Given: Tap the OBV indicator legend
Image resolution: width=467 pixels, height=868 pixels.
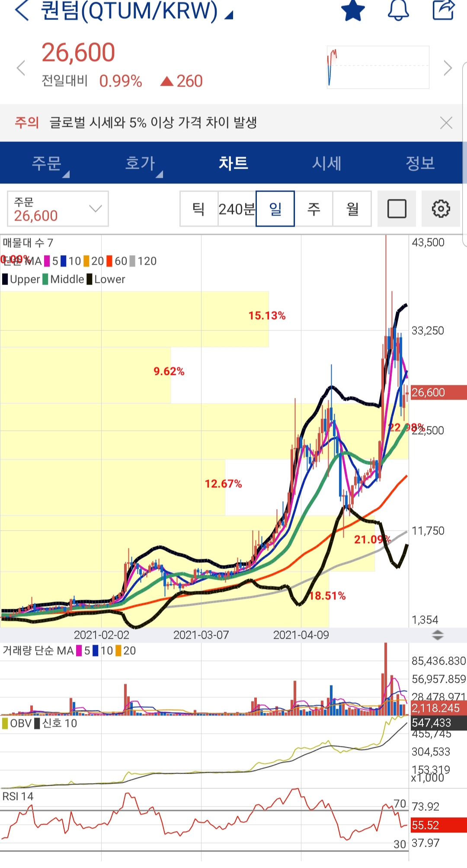Looking at the screenshot, I should pyautogui.click(x=17, y=724).
